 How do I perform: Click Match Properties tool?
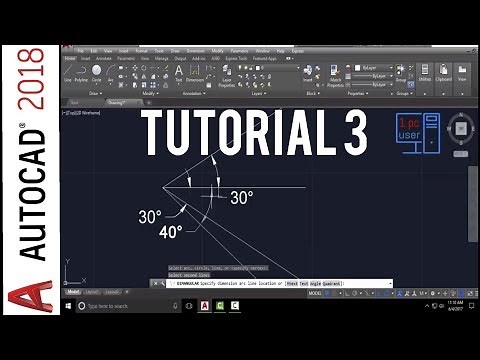coord(335,76)
